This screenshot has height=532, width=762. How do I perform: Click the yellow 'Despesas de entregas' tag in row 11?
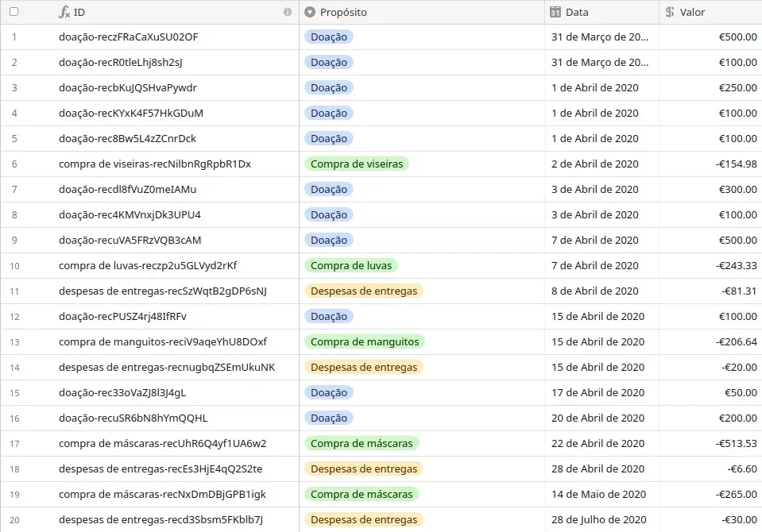(x=364, y=291)
